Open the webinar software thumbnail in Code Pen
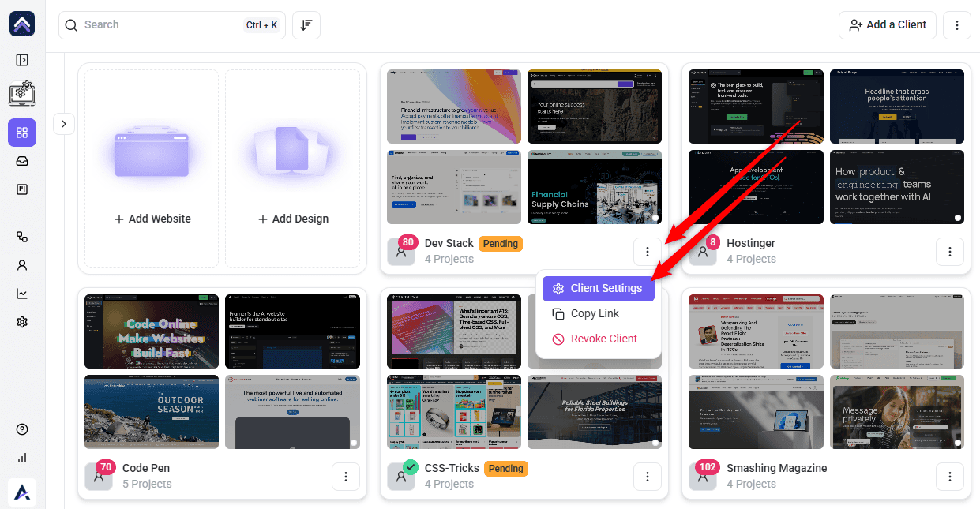The image size is (980, 509). 292,412
